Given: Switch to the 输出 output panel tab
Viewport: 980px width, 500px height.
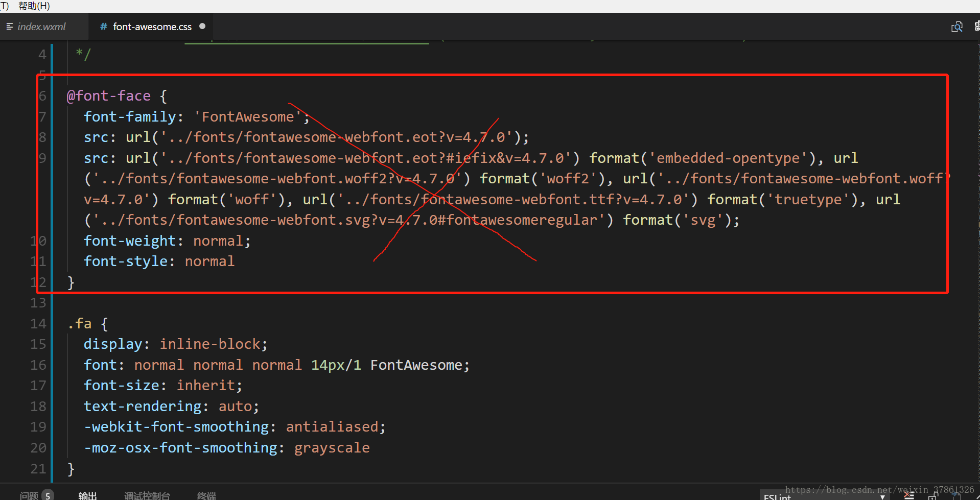Looking at the screenshot, I should coord(87,495).
